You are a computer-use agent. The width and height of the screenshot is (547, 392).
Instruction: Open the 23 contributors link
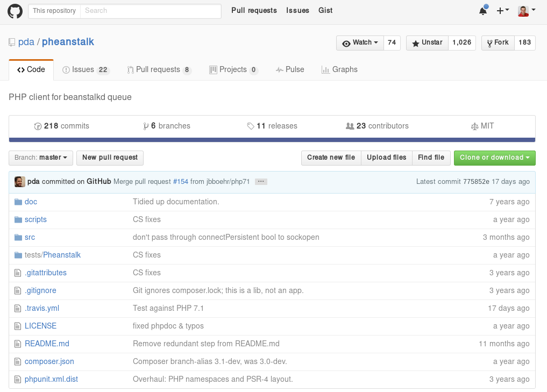pos(377,126)
